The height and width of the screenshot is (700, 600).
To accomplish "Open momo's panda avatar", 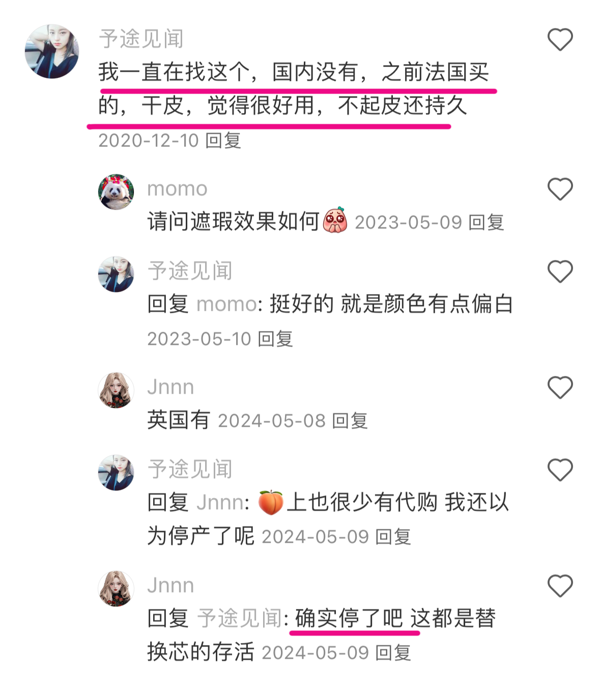I will point(116,192).
